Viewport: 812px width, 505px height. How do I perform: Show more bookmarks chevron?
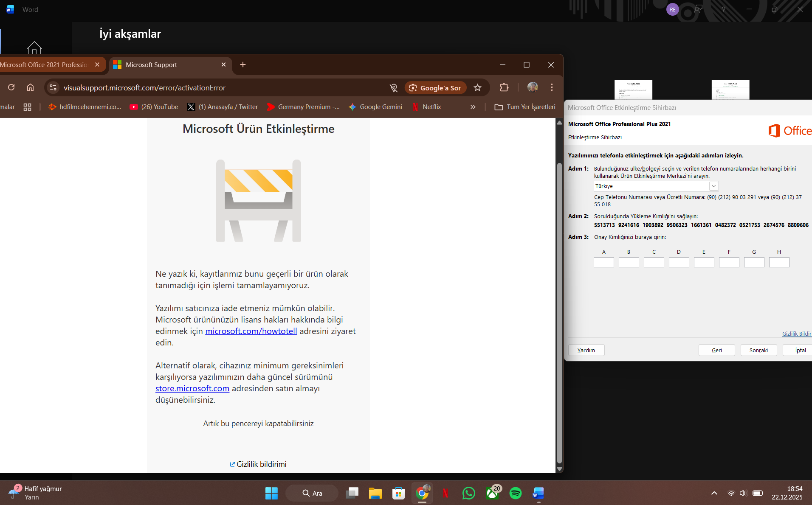[473, 107]
